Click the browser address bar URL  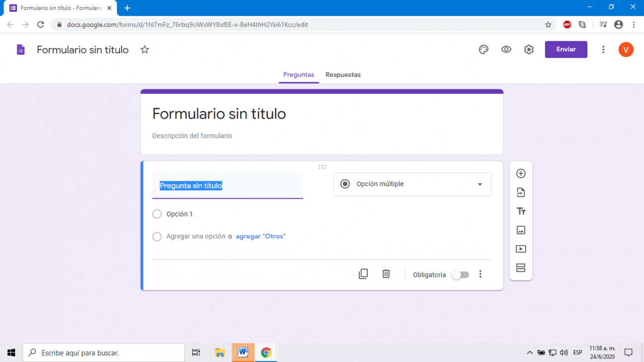point(187,24)
